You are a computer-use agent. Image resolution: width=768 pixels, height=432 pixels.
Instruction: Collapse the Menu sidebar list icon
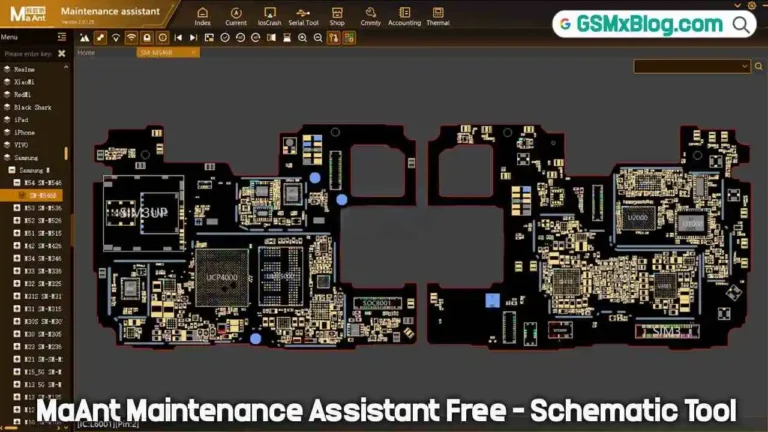[x=62, y=37]
